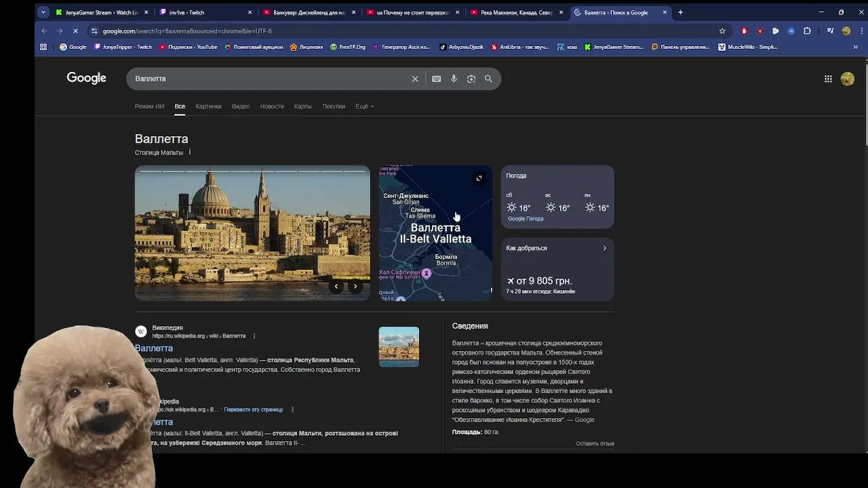Open the MuscleWiki bookmark

[748, 47]
